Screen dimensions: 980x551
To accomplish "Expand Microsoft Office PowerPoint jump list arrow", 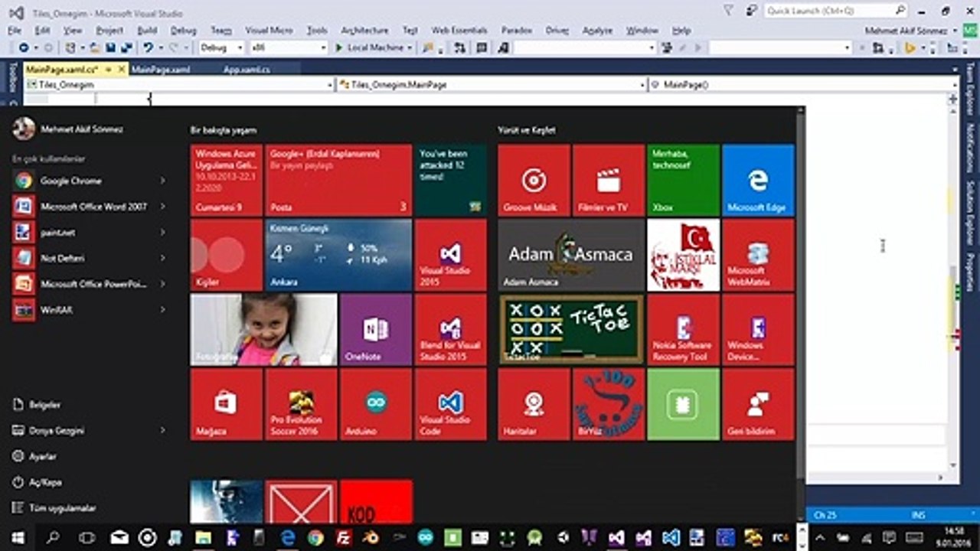I will pyautogui.click(x=162, y=284).
